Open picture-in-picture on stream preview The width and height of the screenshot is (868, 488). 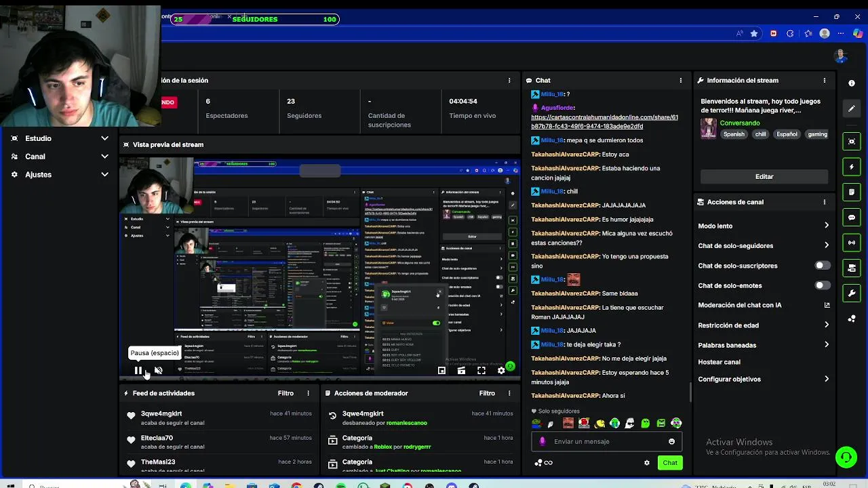click(441, 370)
